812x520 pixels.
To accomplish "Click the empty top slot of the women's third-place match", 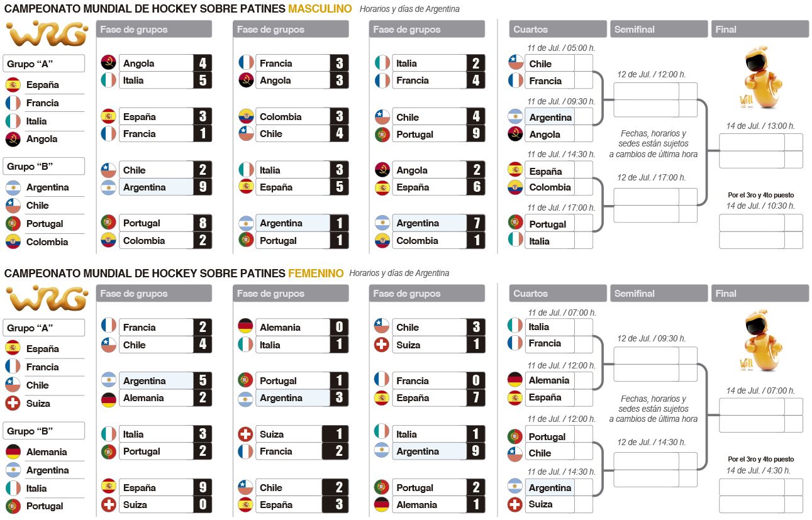I will (x=752, y=487).
